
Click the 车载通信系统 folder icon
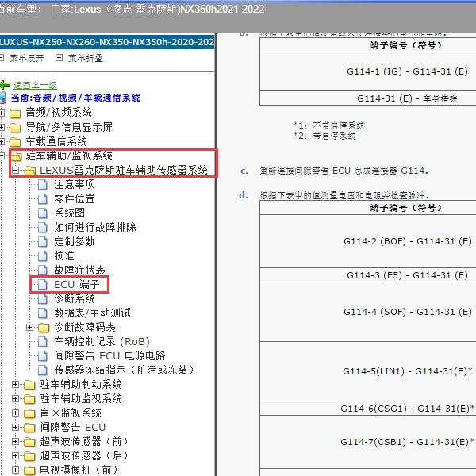point(15,142)
